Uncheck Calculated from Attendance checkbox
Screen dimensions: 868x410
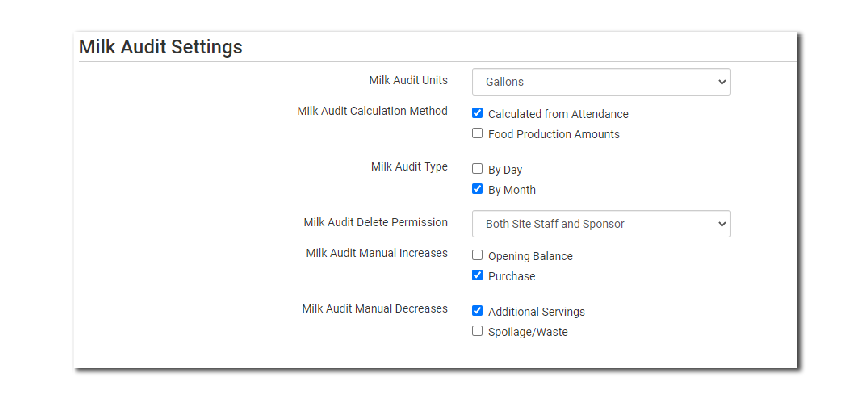pyautogui.click(x=477, y=113)
